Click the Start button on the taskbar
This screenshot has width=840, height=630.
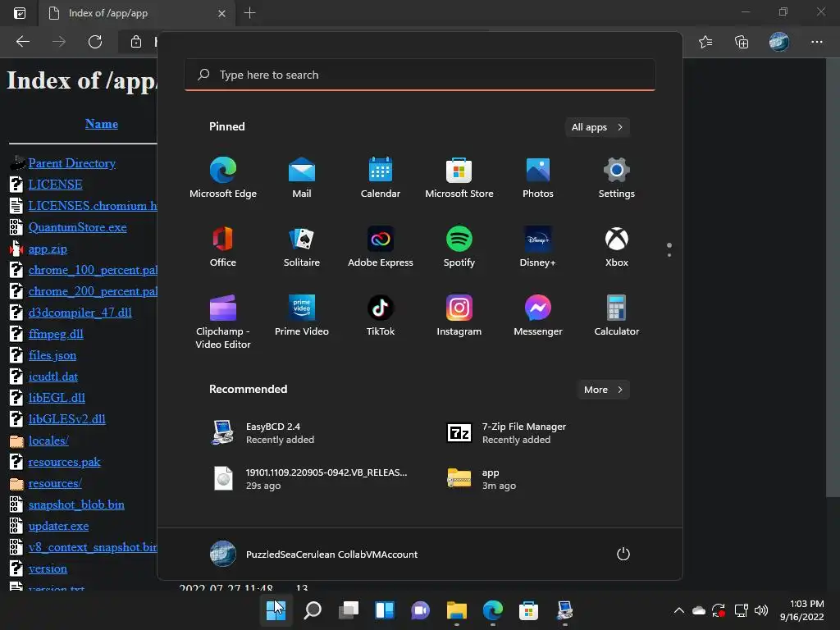coord(276,610)
